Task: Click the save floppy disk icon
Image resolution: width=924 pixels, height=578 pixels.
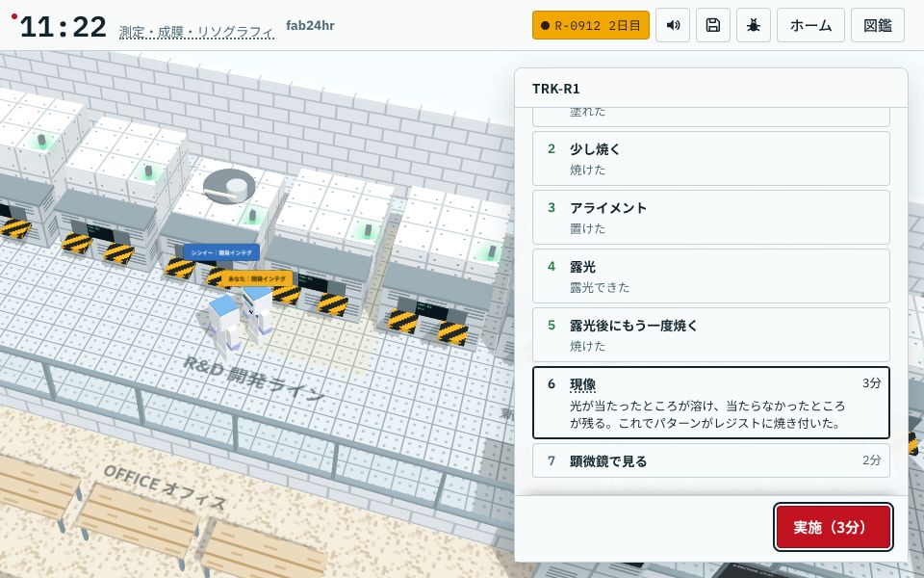Action: [x=713, y=25]
